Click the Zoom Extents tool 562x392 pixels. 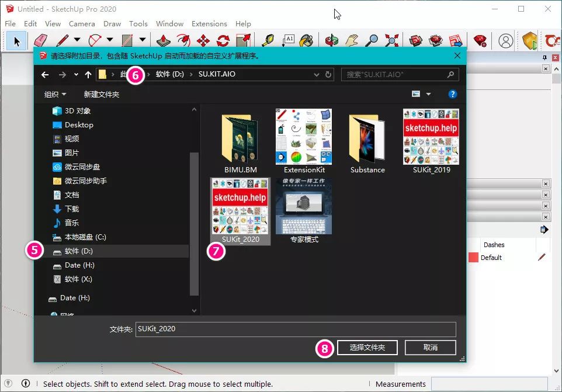[392, 40]
